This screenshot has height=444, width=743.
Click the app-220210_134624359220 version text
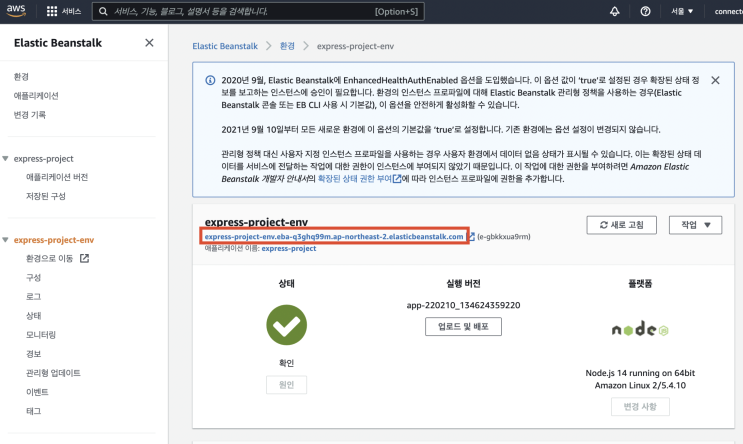tap(463, 305)
